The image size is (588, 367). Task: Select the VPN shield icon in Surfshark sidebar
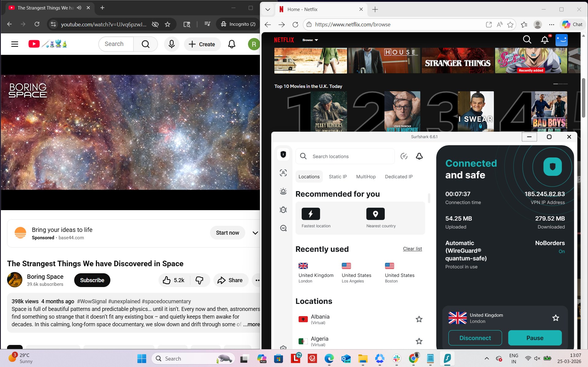tap(283, 154)
